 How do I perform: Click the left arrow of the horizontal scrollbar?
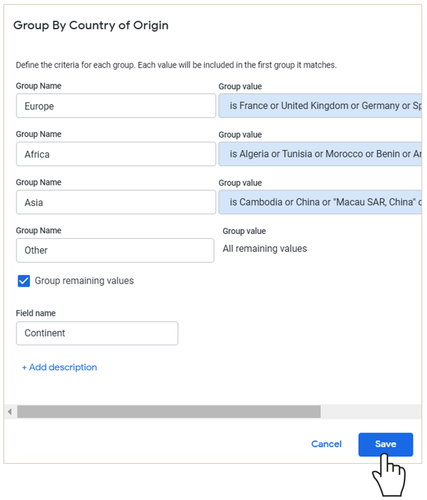10,412
